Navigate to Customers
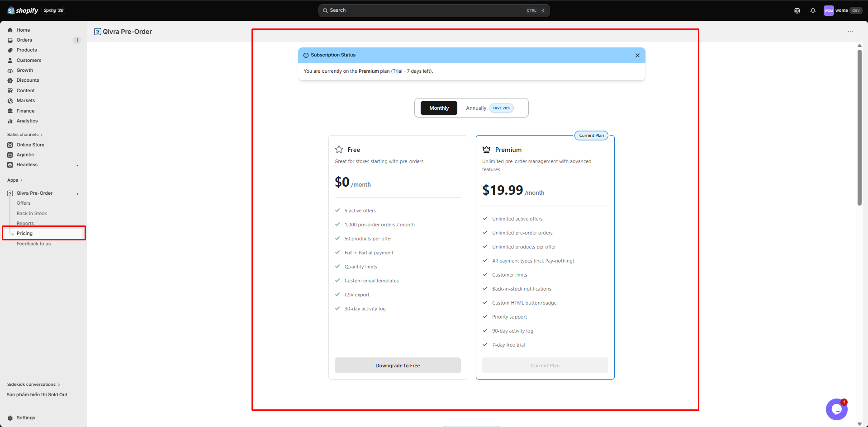 (29, 60)
